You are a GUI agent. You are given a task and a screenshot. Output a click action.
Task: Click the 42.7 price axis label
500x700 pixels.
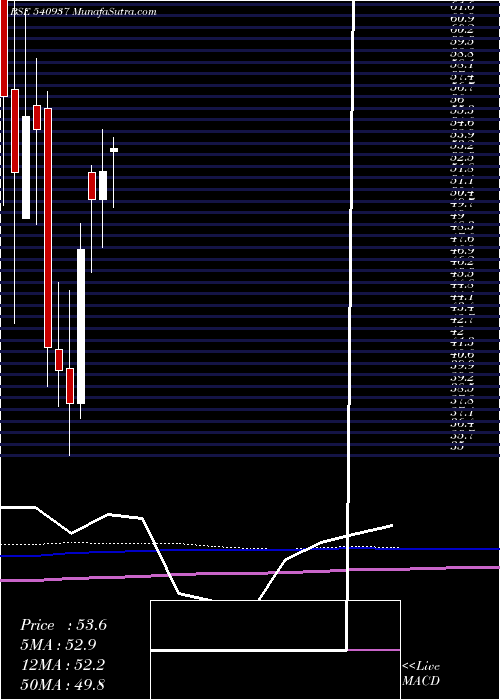462,320
